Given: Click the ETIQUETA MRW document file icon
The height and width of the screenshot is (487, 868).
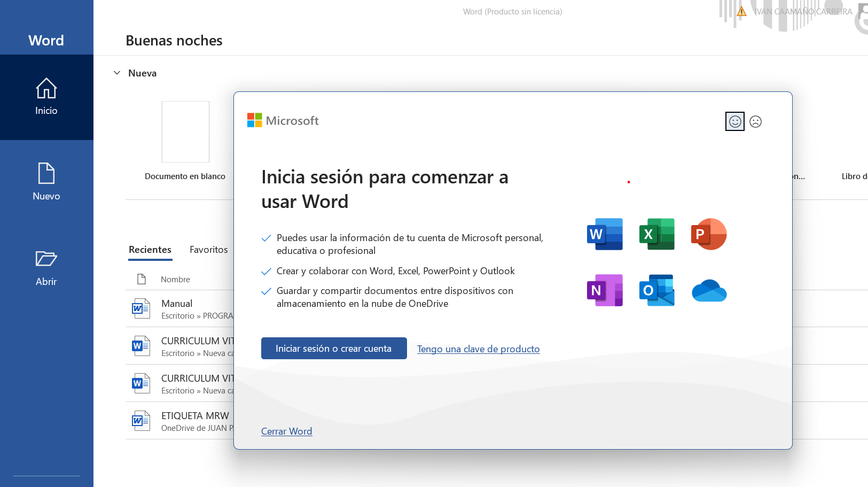Looking at the screenshot, I should tap(141, 421).
